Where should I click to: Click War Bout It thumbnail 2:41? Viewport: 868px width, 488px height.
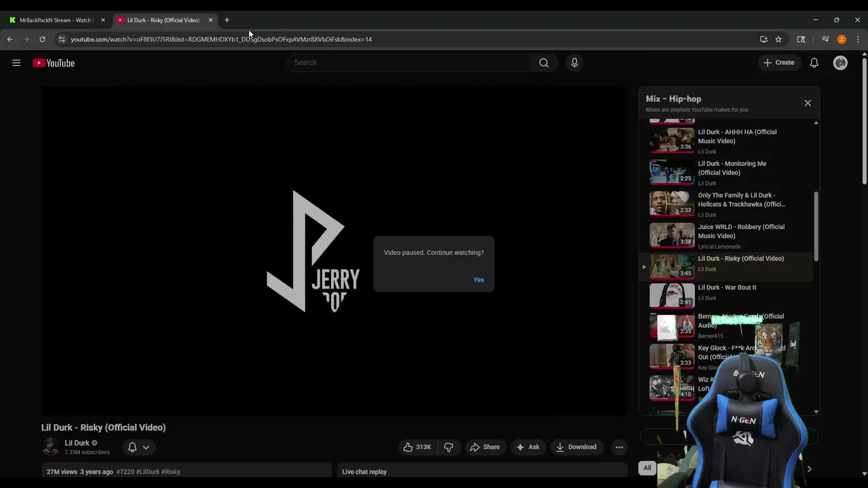click(672, 296)
